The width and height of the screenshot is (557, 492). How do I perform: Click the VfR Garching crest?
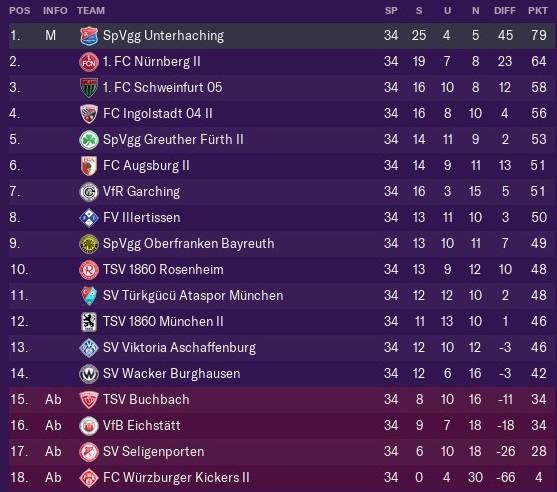coord(89,191)
